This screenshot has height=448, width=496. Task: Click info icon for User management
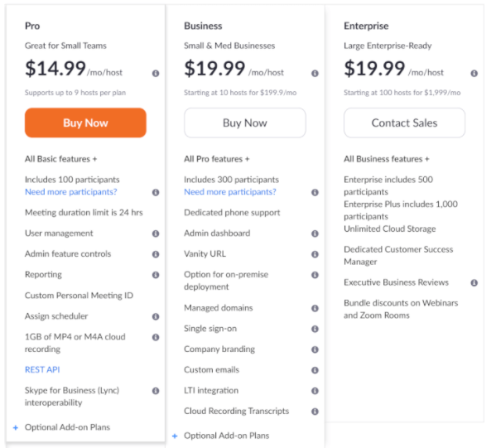[156, 234]
